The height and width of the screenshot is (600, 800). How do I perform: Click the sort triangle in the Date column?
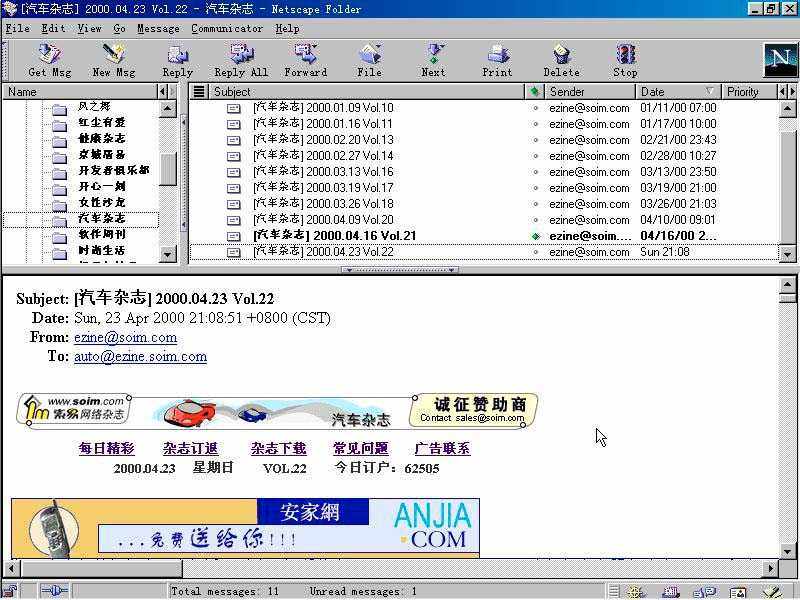(x=707, y=91)
